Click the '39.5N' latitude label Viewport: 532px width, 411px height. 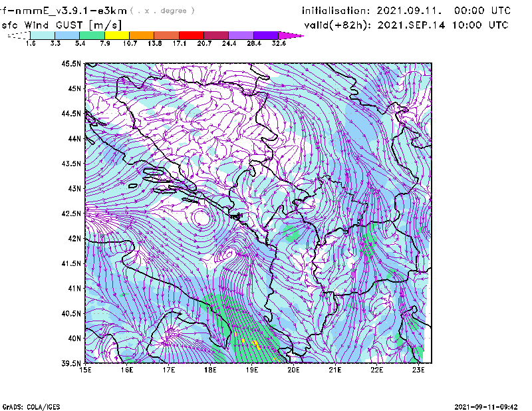coord(71,363)
